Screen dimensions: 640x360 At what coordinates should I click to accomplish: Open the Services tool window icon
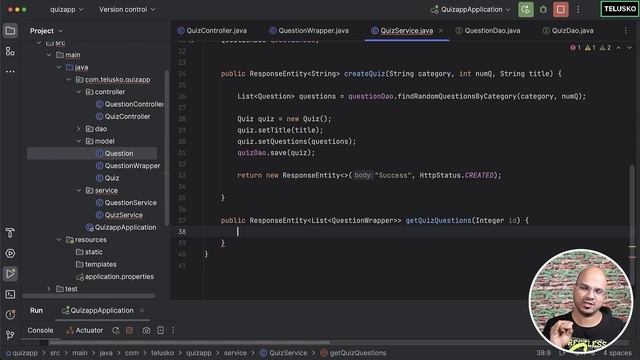point(10,253)
